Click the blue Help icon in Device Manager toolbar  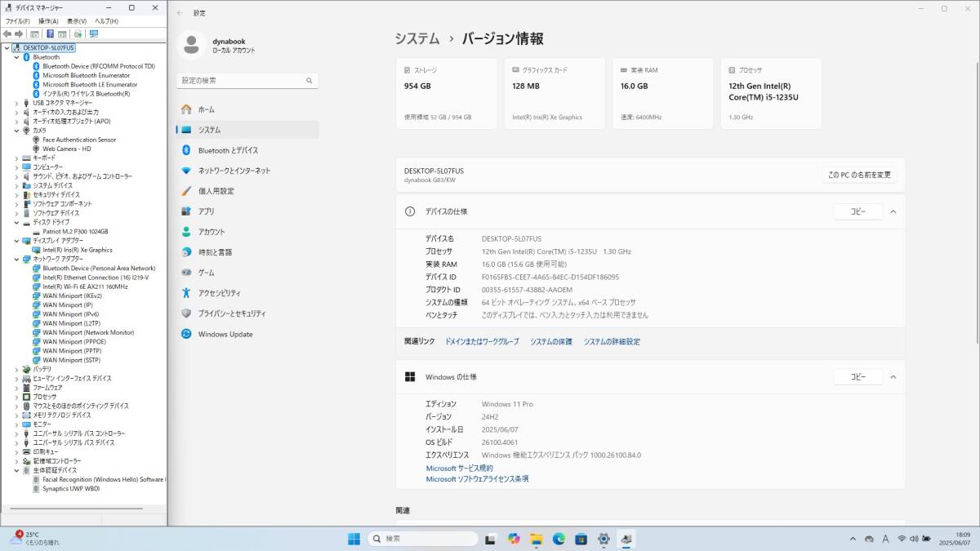click(x=50, y=34)
